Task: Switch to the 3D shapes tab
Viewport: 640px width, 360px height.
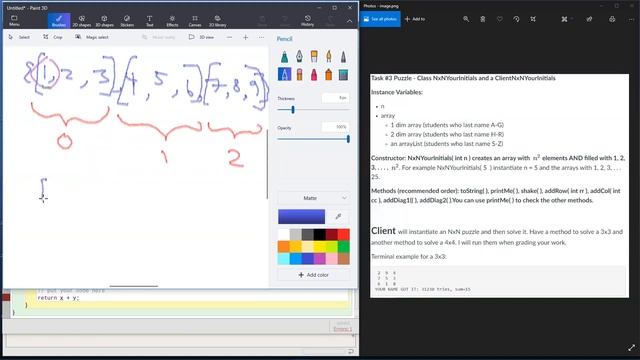Action: coord(104,20)
